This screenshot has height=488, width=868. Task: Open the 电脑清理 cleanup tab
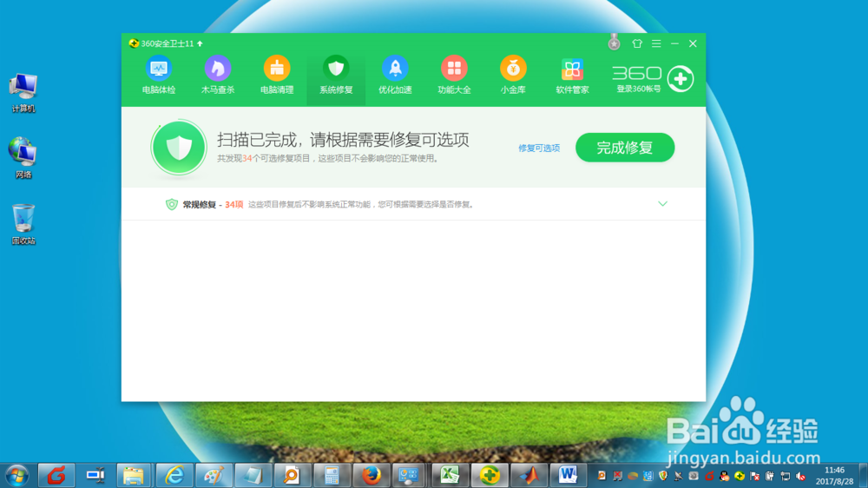click(277, 76)
